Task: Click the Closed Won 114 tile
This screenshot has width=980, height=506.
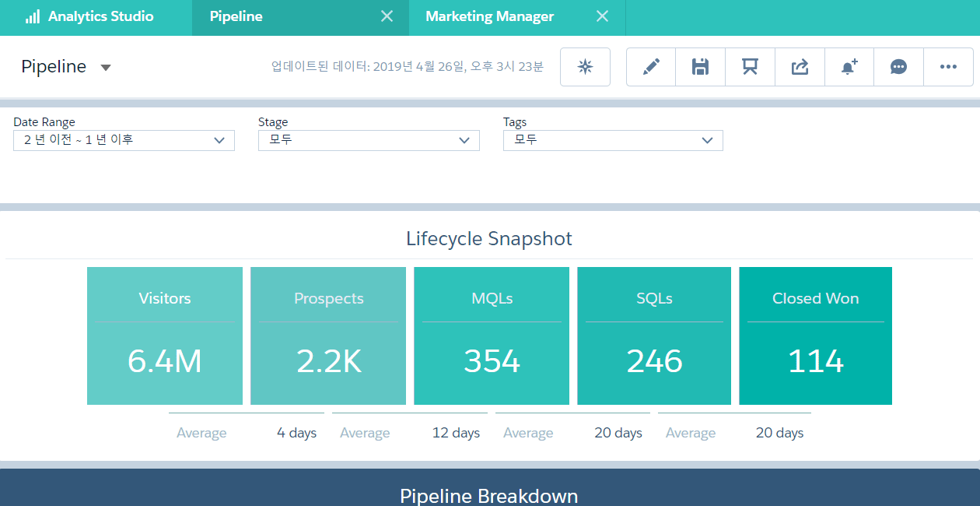Action: click(x=815, y=336)
